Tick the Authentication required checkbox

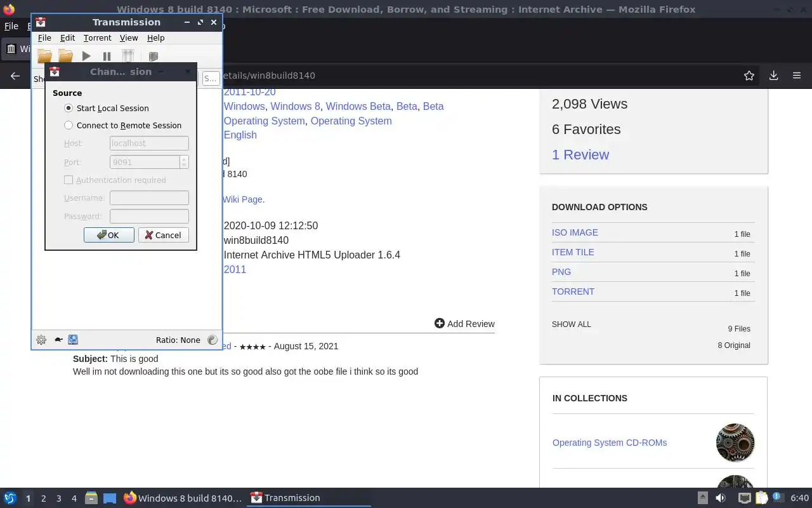coord(69,180)
